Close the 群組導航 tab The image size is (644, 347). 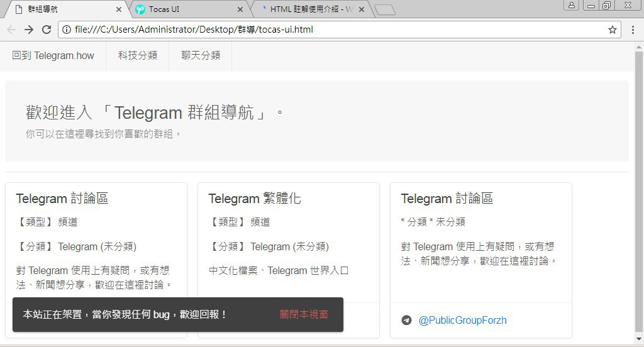click(x=119, y=9)
